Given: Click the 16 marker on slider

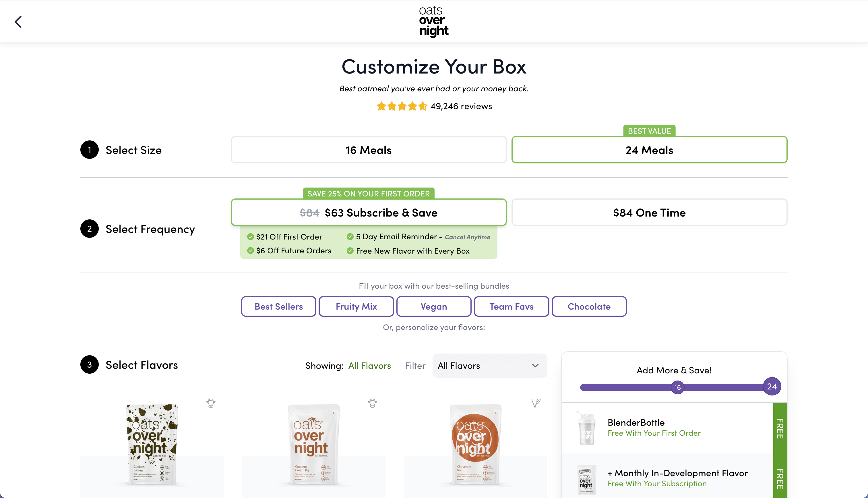Looking at the screenshot, I should 677,387.
